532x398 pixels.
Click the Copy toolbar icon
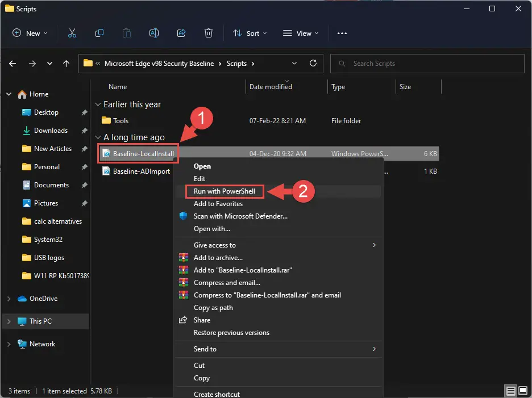coord(99,33)
